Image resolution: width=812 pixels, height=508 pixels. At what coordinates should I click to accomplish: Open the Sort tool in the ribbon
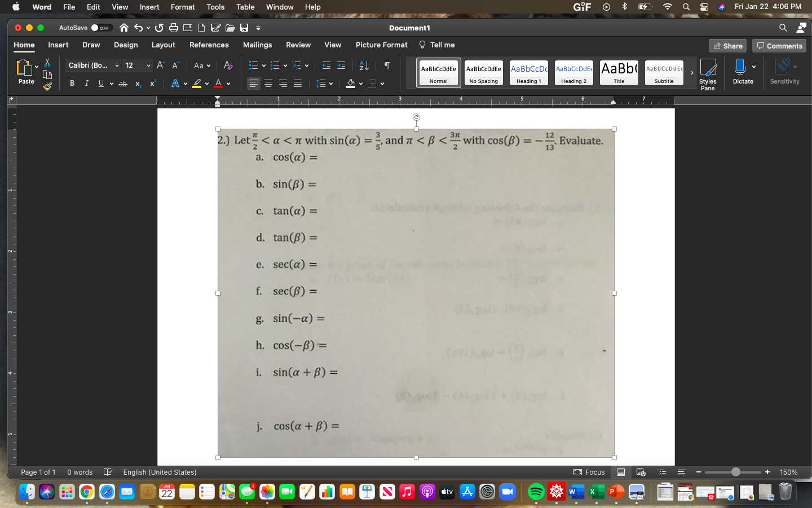(363, 65)
